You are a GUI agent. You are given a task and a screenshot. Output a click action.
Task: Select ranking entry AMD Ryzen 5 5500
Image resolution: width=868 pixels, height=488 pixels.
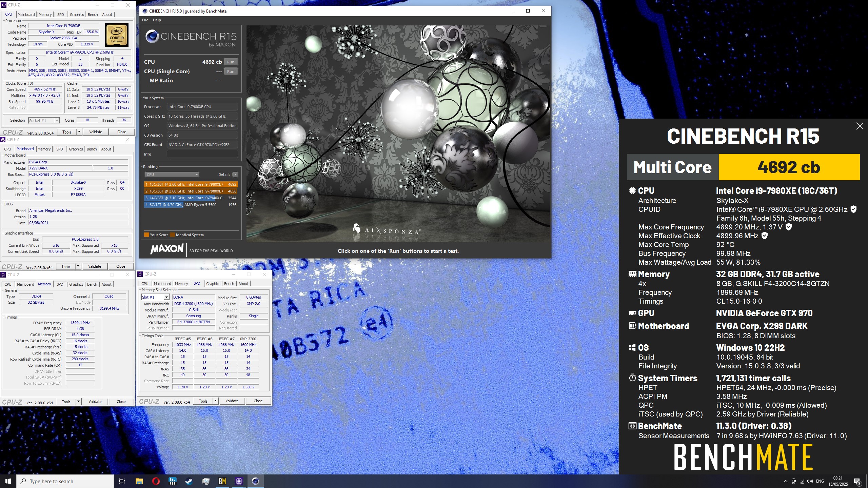pyautogui.click(x=191, y=205)
